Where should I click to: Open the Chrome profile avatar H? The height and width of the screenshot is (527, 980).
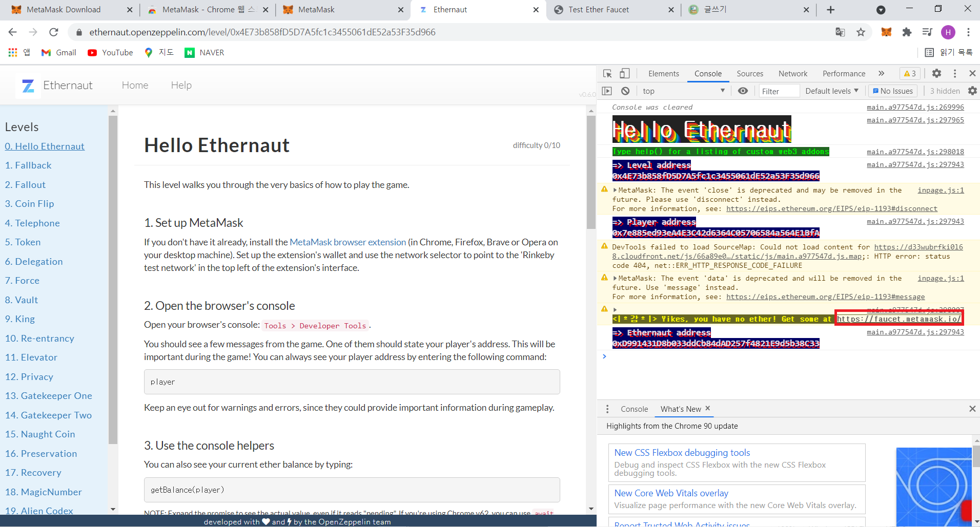tap(948, 32)
